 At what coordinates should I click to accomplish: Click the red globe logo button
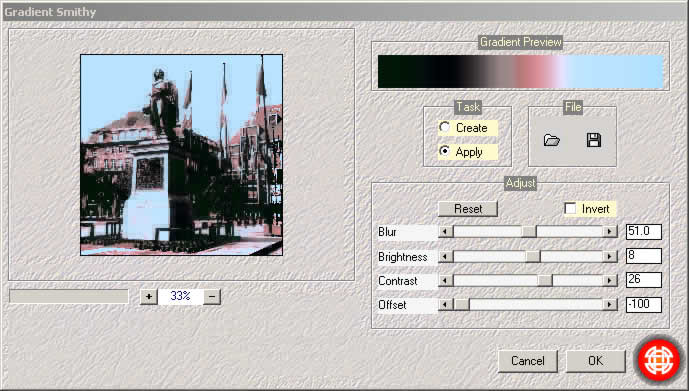tap(659, 360)
